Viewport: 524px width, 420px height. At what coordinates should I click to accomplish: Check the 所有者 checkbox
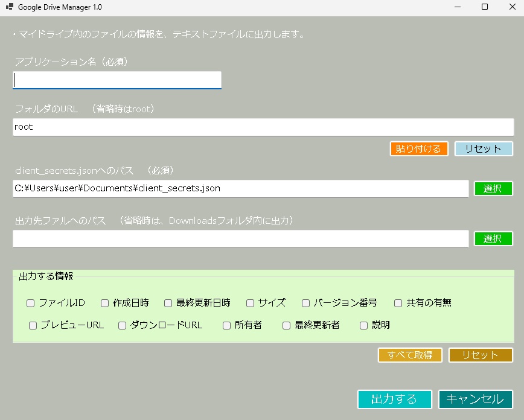(226, 326)
